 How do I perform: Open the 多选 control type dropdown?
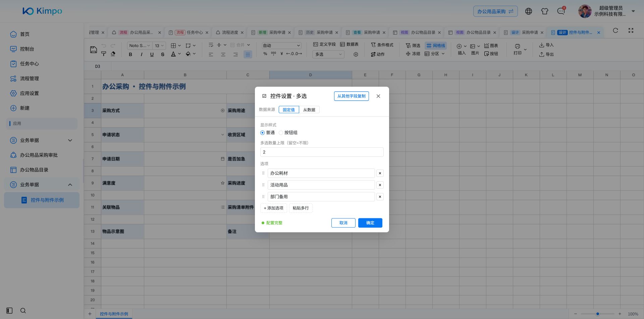tap(328, 54)
